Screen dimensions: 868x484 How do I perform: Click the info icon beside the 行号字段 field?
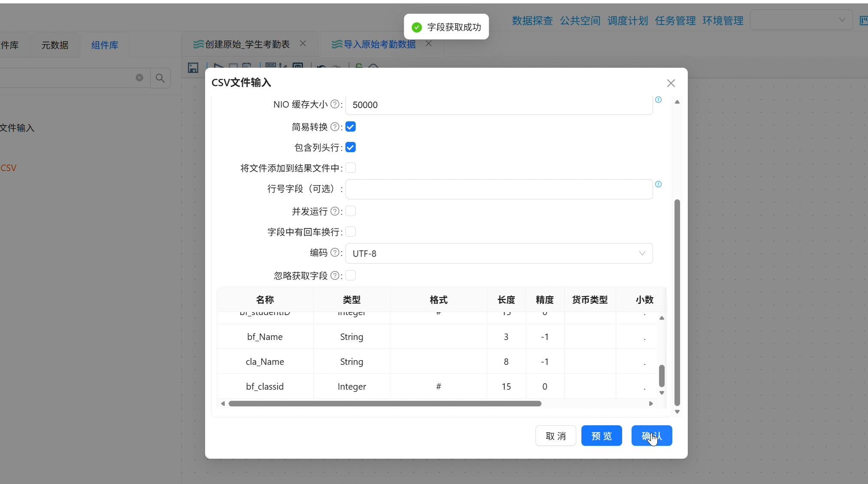tap(658, 184)
